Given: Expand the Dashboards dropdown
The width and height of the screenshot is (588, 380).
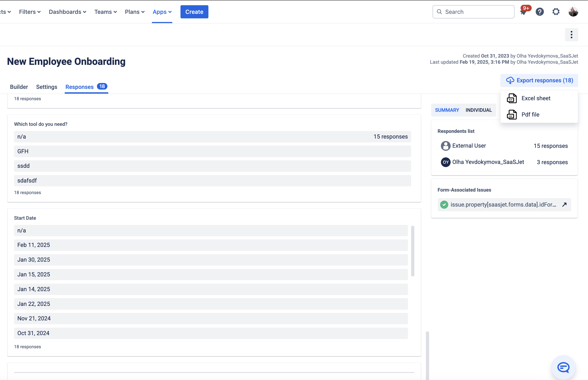Looking at the screenshot, I should 67,12.
